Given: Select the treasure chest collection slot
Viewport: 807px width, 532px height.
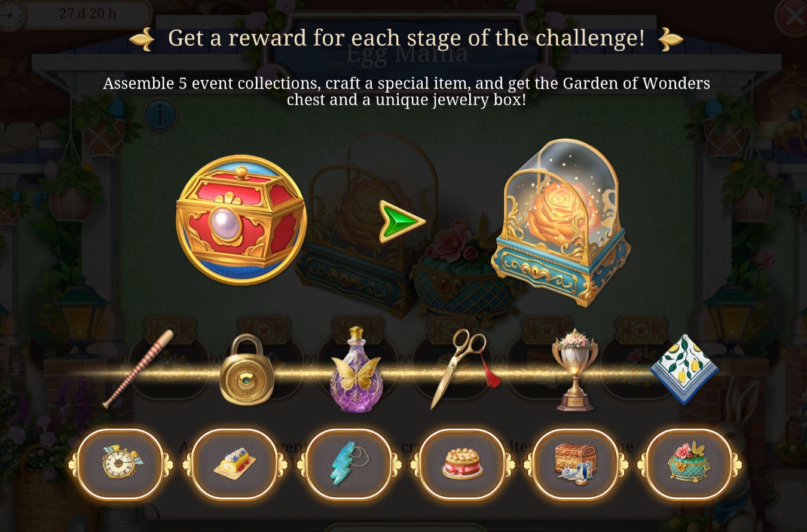Looking at the screenshot, I should click(576, 464).
